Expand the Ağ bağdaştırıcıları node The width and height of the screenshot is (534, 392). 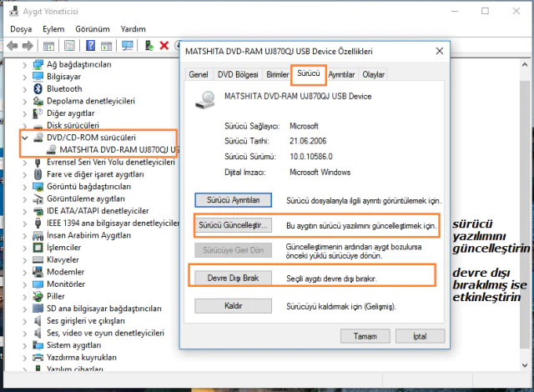(24, 65)
